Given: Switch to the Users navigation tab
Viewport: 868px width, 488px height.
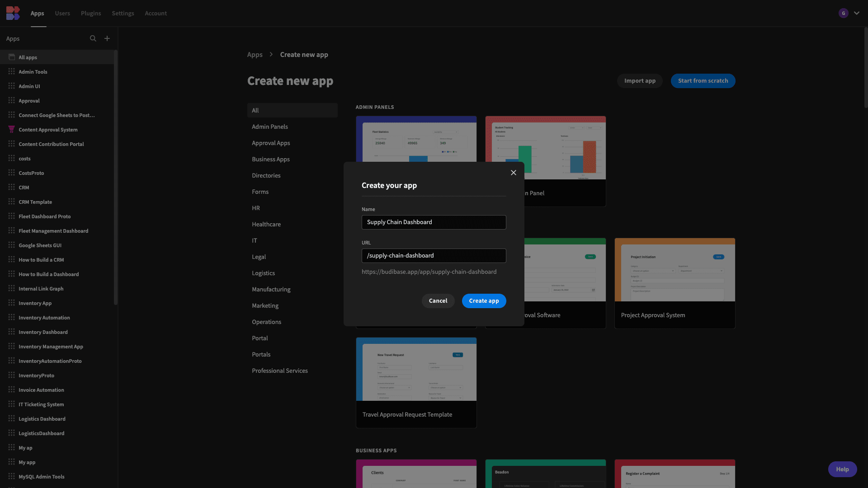Looking at the screenshot, I should (x=62, y=13).
